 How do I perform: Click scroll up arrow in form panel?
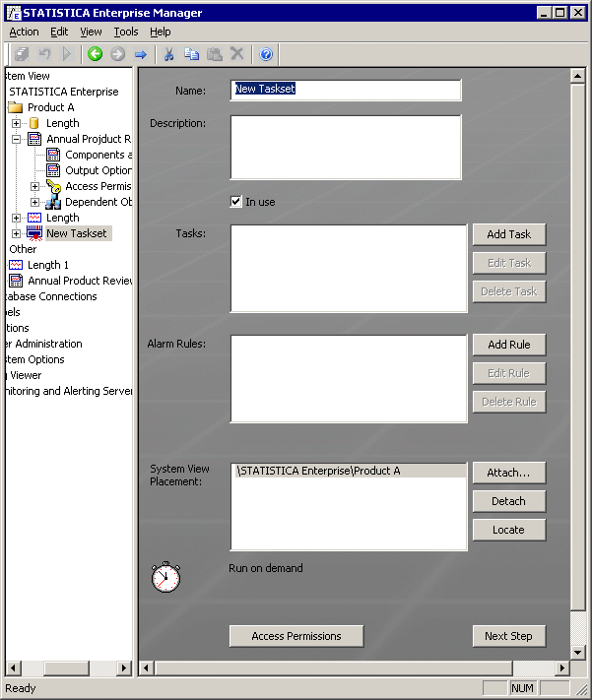click(x=577, y=76)
